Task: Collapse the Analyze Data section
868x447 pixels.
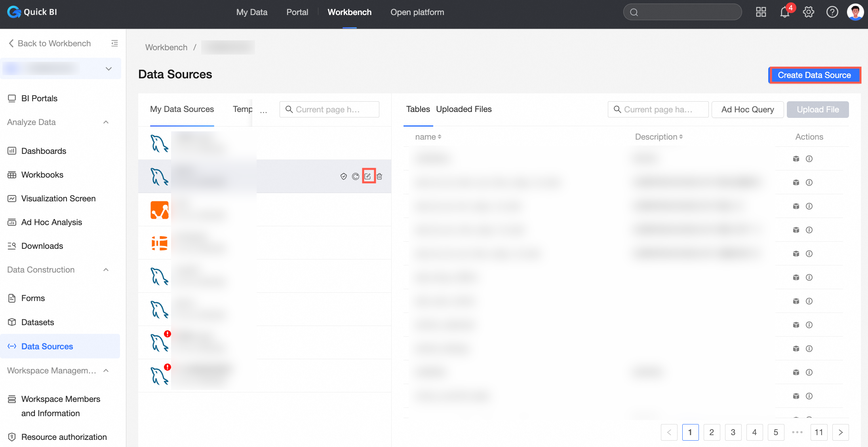Action: click(x=106, y=122)
